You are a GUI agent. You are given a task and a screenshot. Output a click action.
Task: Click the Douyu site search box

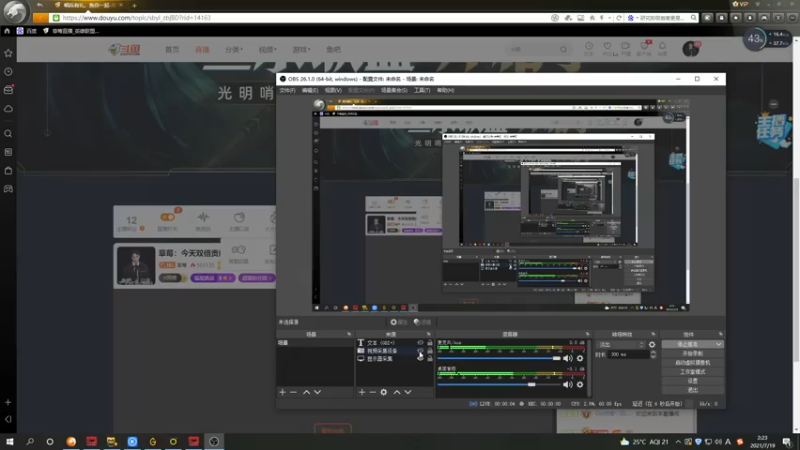click(x=538, y=49)
